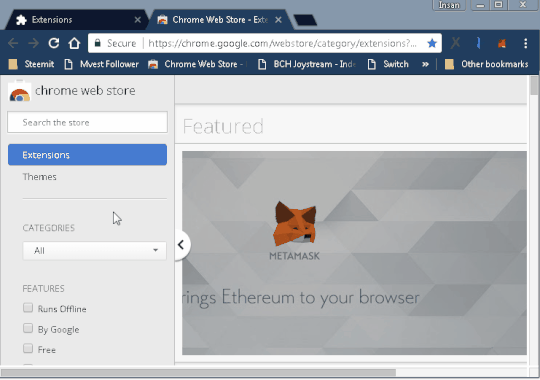Open Chrome's three-dot menu
The image size is (540, 380).
pyautogui.click(x=525, y=43)
